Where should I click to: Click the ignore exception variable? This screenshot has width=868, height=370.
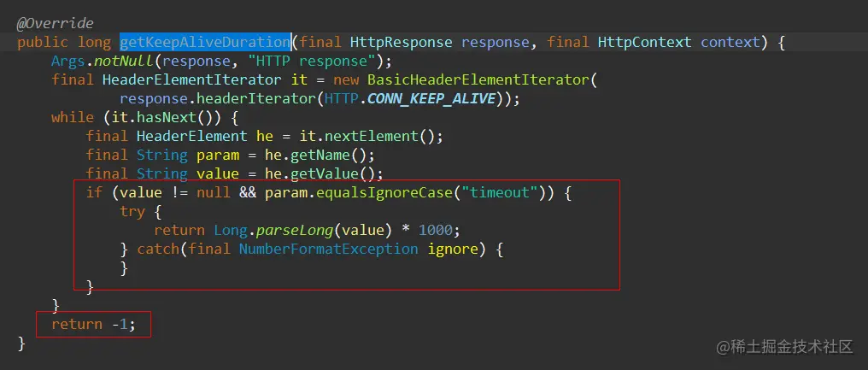click(x=453, y=249)
